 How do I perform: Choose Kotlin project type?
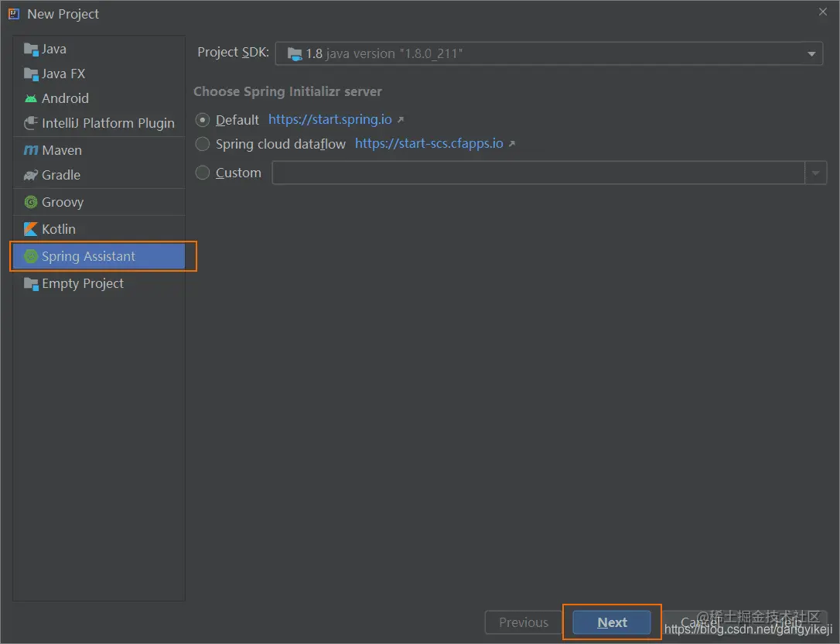pyautogui.click(x=99, y=229)
